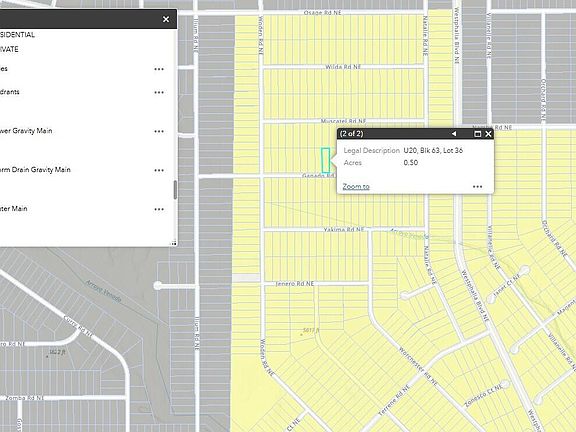Click the Acres value 0.50
Viewport: 576px width, 432px height.
click(x=411, y=162)
